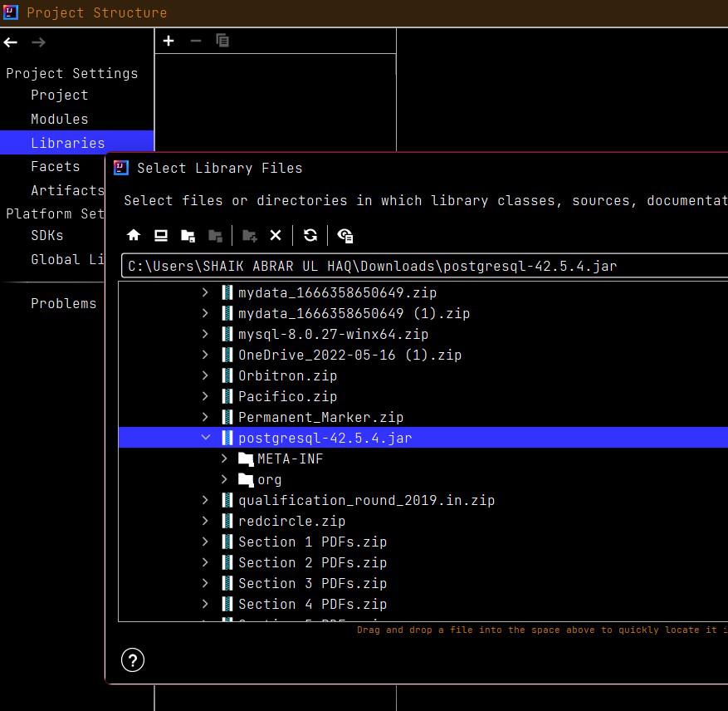Click the Home directory icon
The height and width of the screenshot is (711, 728).
click(134, 236)
